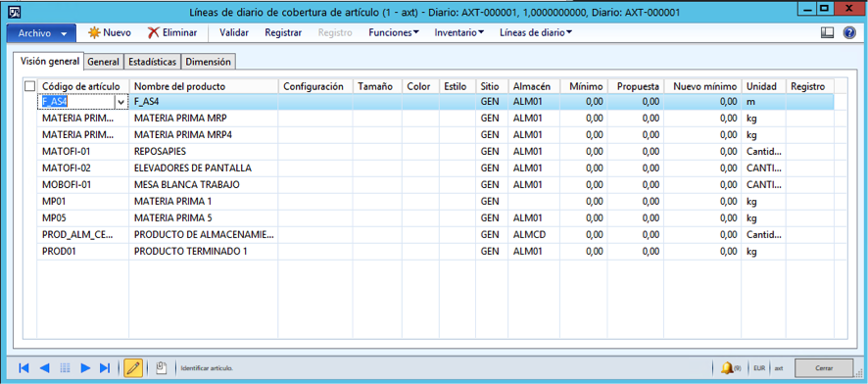Open the Funciones dropdown menu
This screenshot has height=384, width=868.
point(394,32)
